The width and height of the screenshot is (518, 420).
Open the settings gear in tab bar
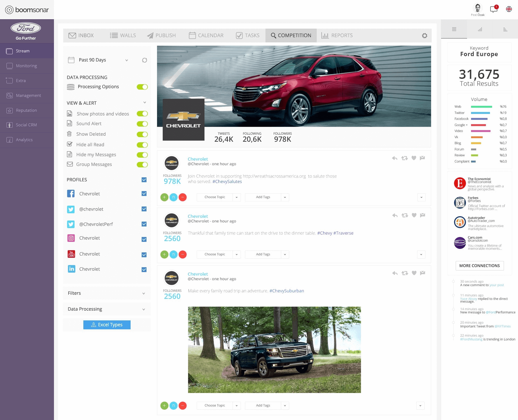tap(424, 36)
